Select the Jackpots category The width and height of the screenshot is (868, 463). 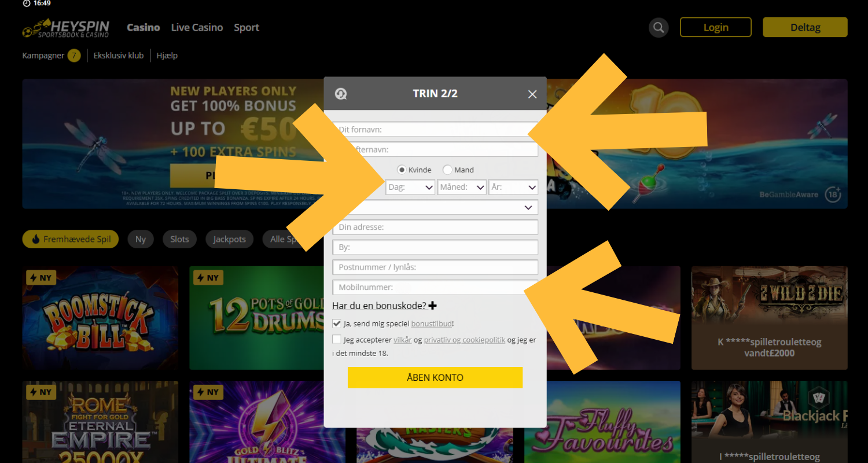[x=229, y=239]
